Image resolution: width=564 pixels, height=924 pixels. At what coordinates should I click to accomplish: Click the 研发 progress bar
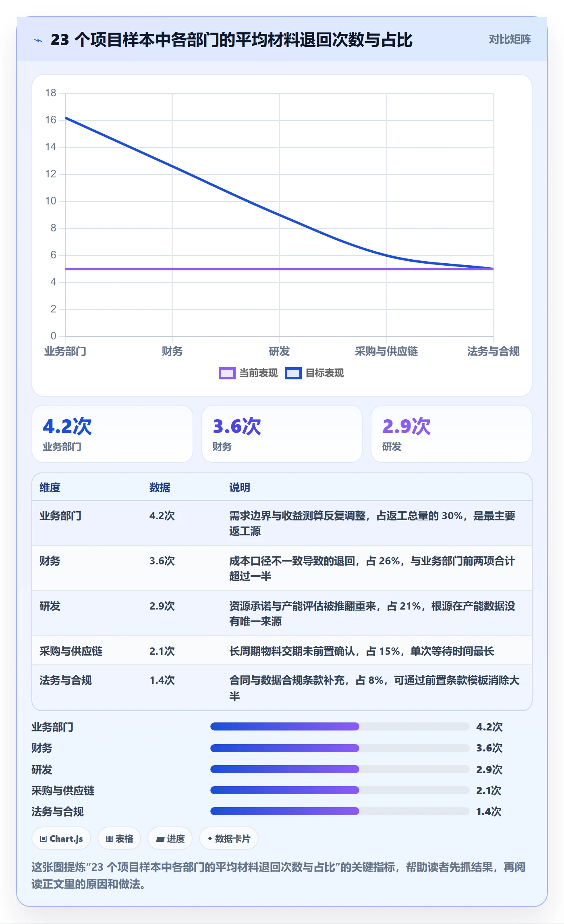pos(340,769)
